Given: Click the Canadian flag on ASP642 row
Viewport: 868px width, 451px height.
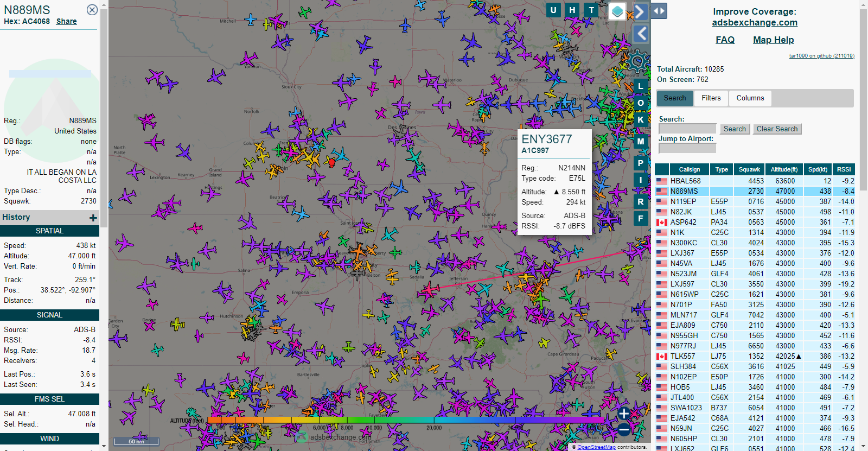Looking at the screenshot, I should point(662,223).
